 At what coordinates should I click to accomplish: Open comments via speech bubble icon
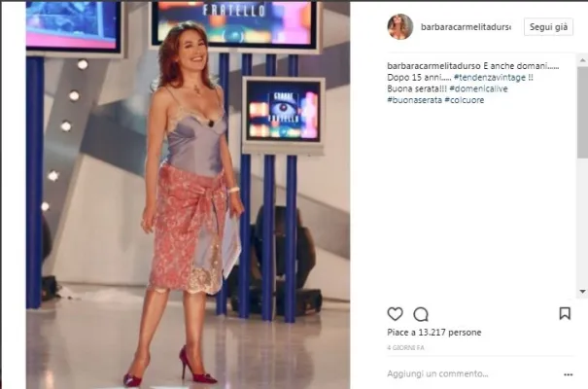click(x=421, y=314)
